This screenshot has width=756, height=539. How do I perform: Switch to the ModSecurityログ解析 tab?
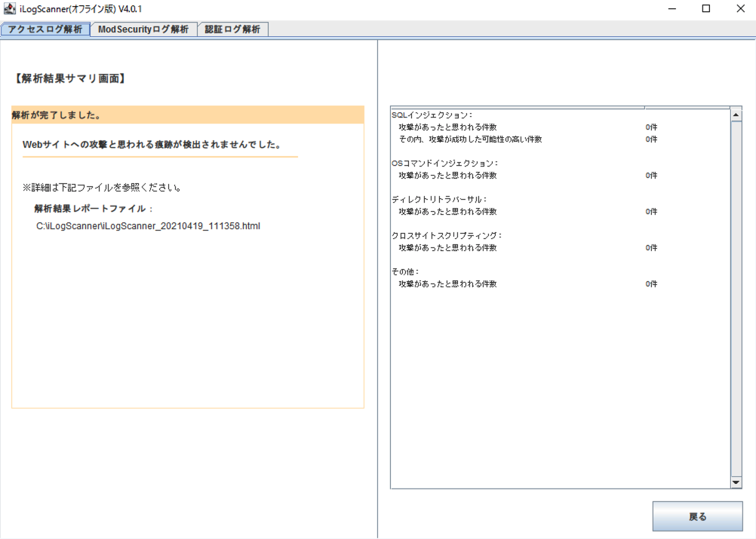pyautogui.click(x=143, y=29)
